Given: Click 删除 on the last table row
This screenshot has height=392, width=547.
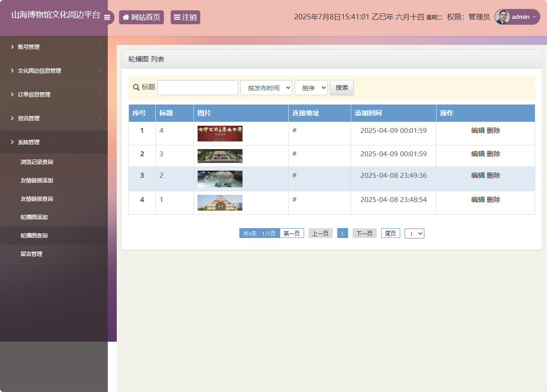Looking at the screenshot, I should 494,199.
